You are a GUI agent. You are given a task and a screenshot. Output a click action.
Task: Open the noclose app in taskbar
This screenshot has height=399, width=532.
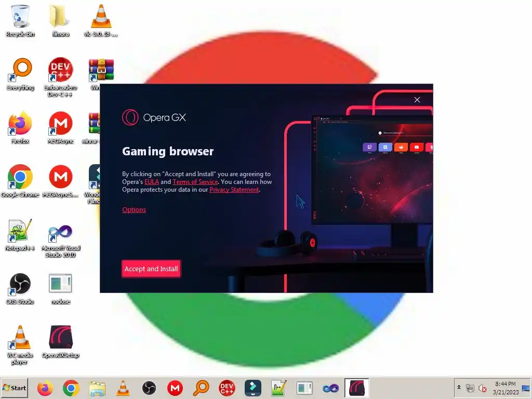pyautogui.click(x=304, y=388)
